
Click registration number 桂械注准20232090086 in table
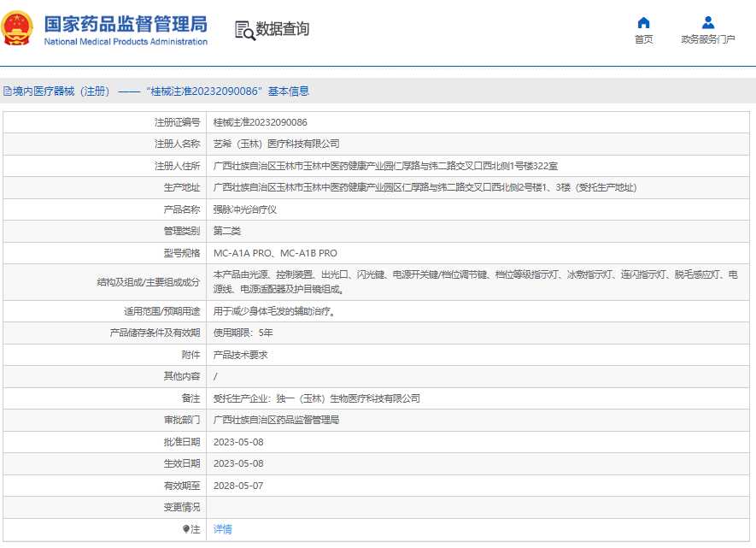coord(260,122)
